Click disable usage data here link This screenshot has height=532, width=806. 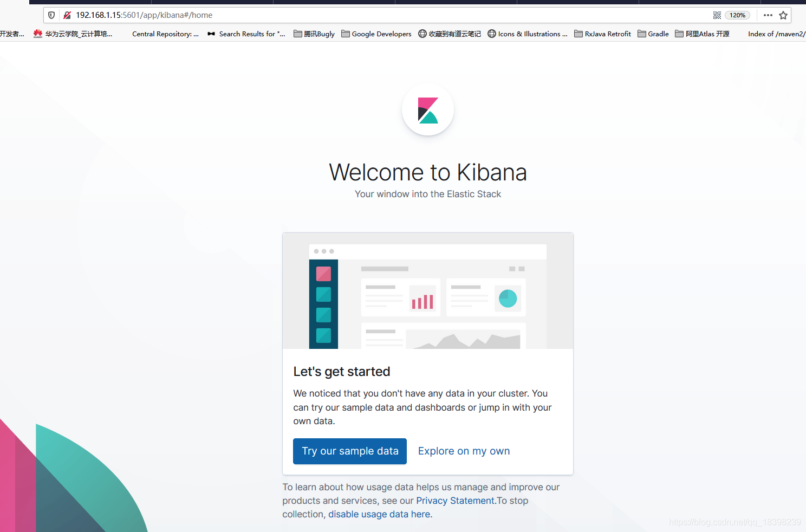pyautogui.click(x=380, y=514)
